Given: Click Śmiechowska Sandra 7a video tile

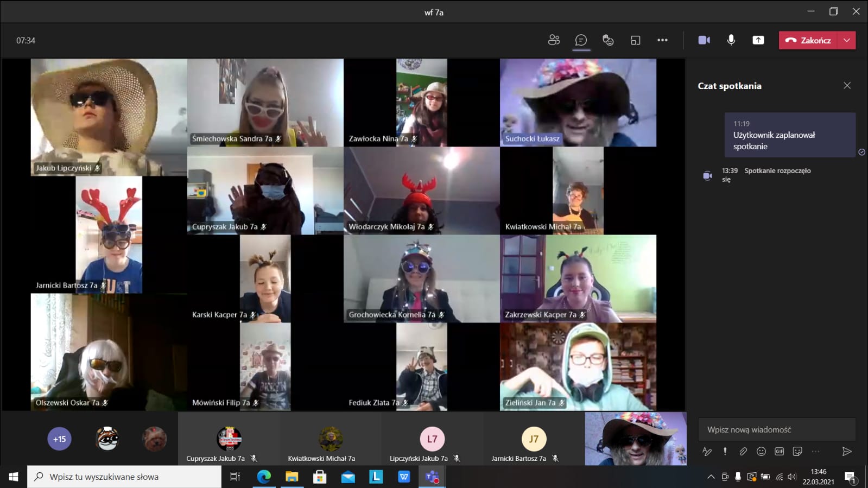Looking at the screenshot, I should (x=265, y=103).
